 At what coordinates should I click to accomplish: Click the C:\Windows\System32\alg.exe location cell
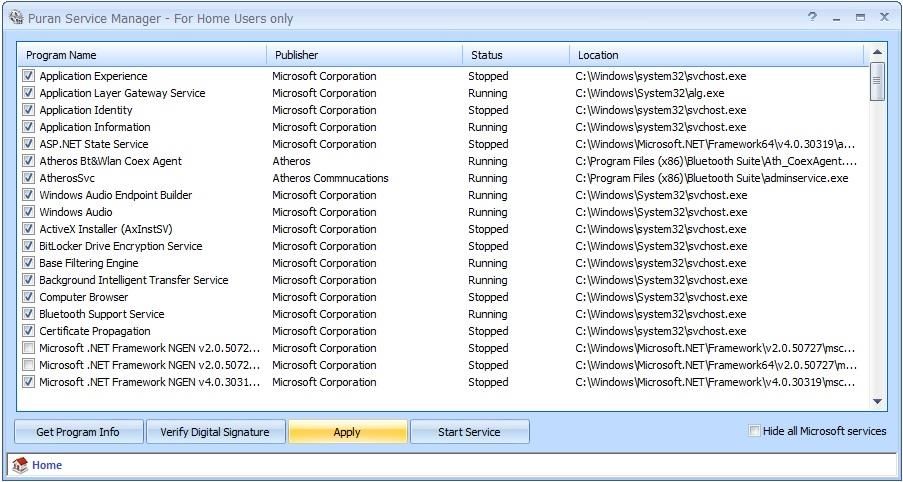pyautogui.click(x=650, y=93)
